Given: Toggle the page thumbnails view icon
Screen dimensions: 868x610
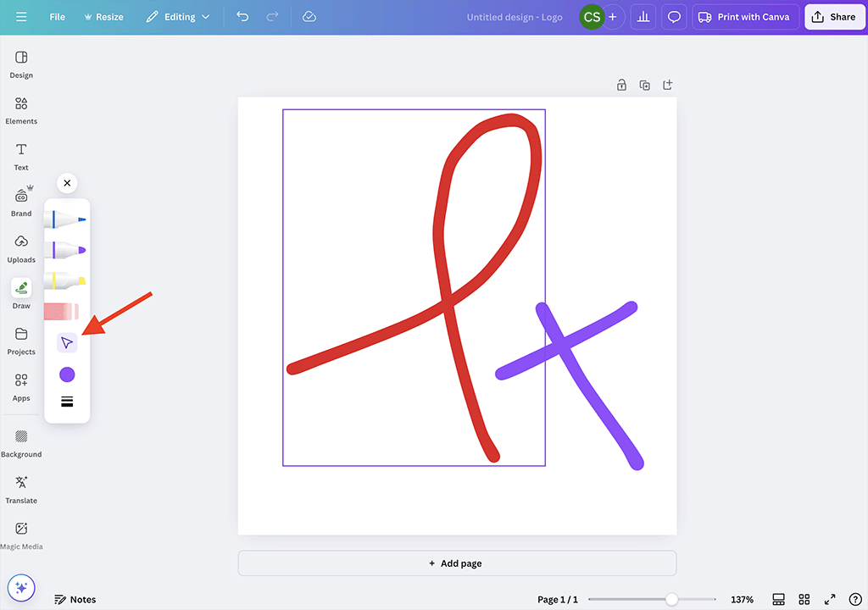Looking at the screenshot, I should [778, 600].
